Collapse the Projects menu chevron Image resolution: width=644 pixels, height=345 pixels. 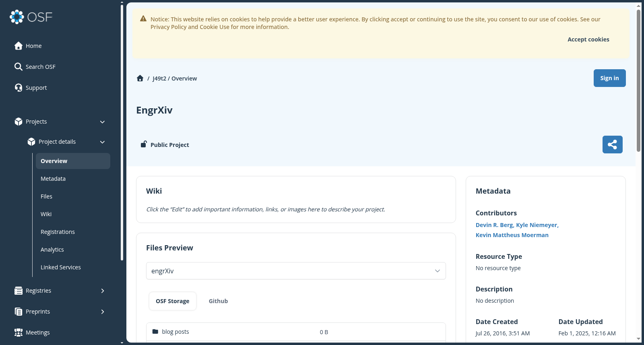click(x=102, y=122)
